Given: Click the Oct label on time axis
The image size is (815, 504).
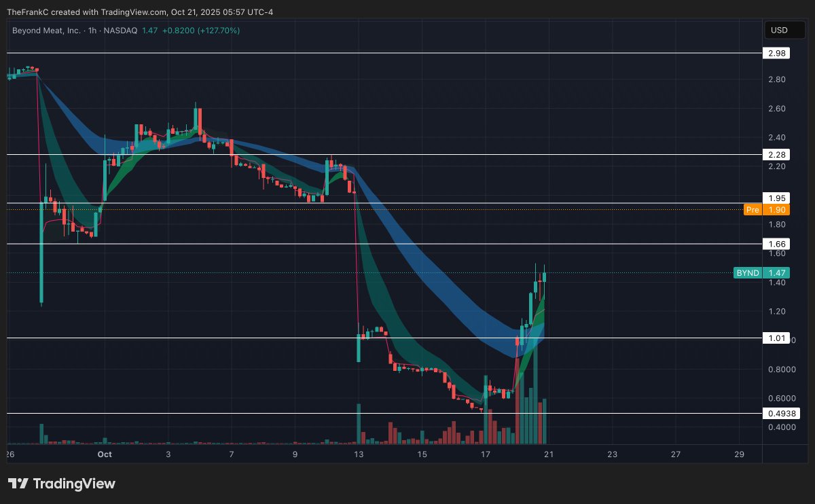Looking at the screenshot, I should pyautogui.click(x=104, y=454).
